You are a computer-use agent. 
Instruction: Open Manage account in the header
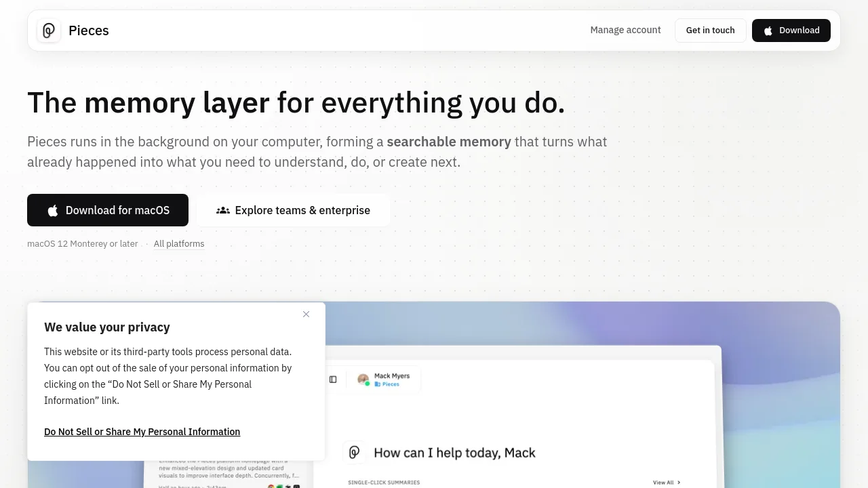[x=625, y=30]
